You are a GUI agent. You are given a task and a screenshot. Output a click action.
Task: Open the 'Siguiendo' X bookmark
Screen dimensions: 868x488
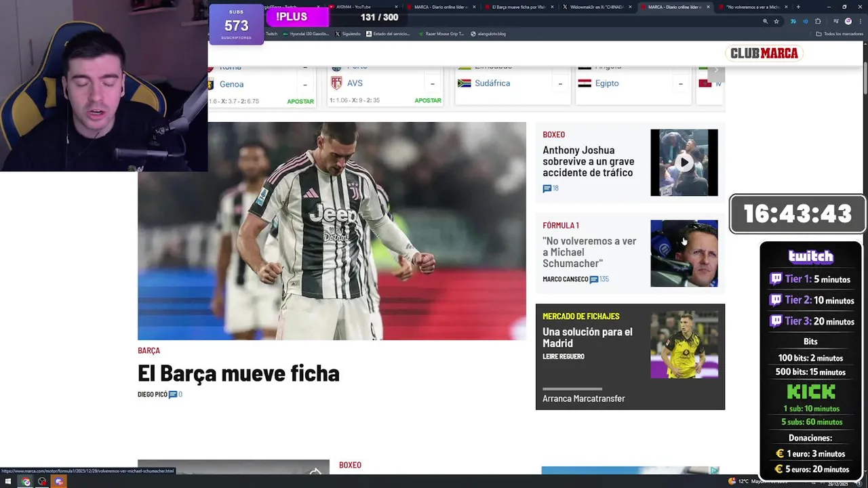pyautogui.click(x=348, y=34)
